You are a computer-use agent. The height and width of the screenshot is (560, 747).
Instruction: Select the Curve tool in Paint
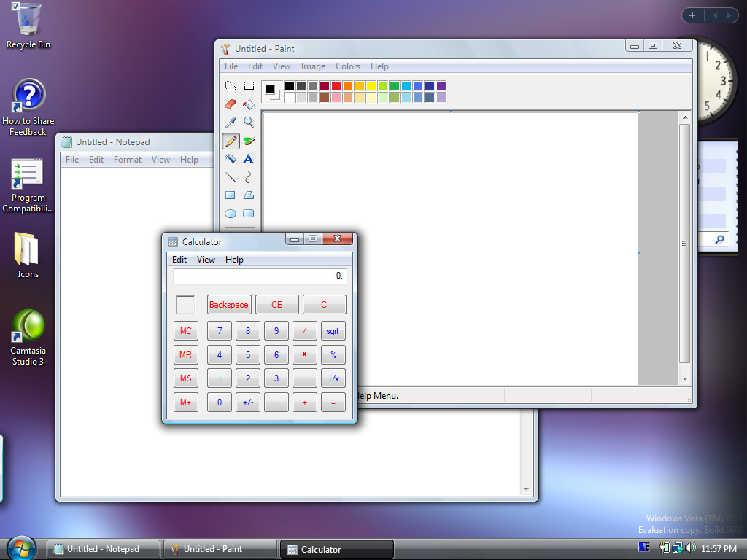click(249, 177)
